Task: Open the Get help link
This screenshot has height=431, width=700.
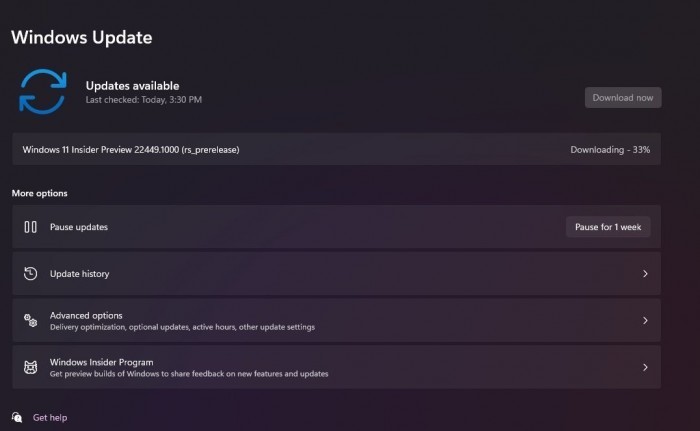Action: pos(50,417)
